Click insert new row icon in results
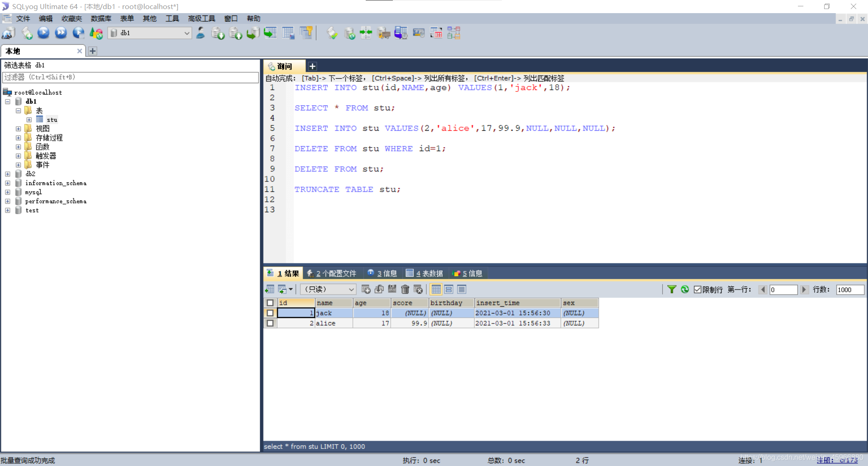Screen dimensions: 868x466 [x=366, y=289]
